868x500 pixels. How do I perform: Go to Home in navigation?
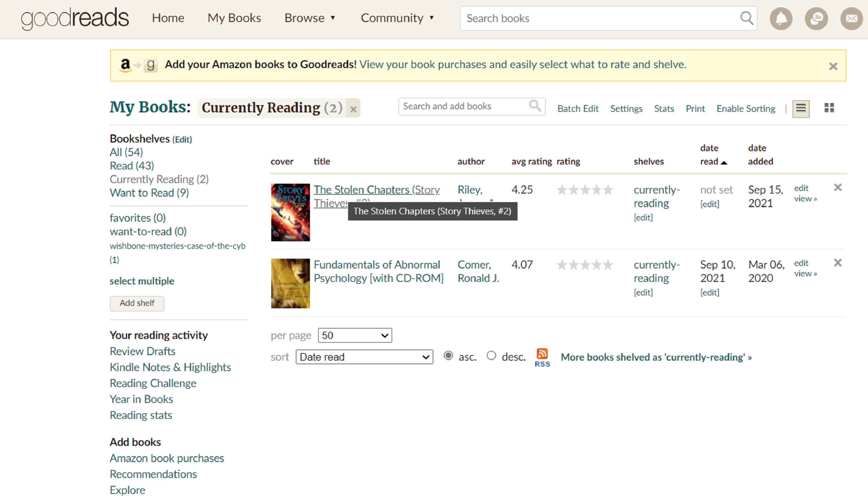[x=168, y=18]
